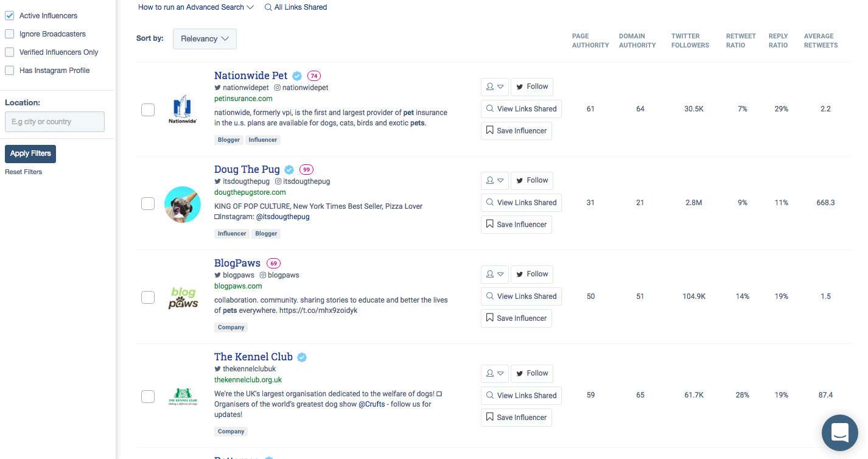868x459 pixels.
Task: Click Doug The Pug's profile picture
Action: click(x=183, y=205)
